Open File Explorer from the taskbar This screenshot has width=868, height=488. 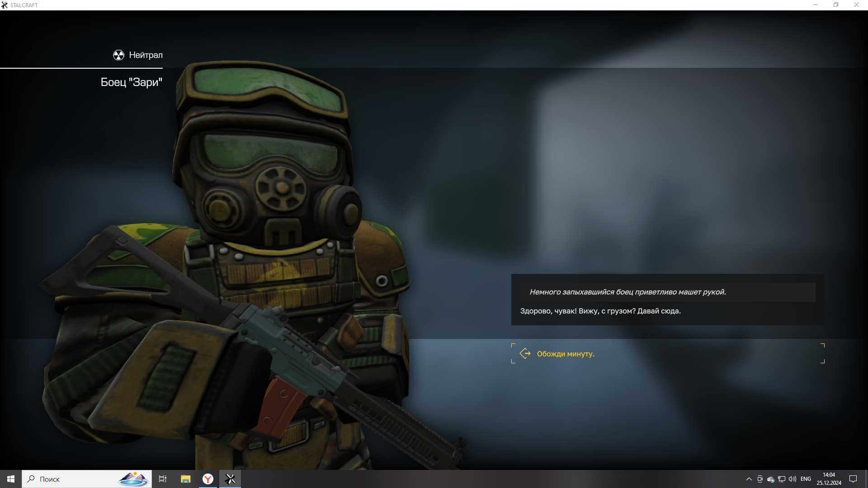pyautogui.click(x=185, y=479)
